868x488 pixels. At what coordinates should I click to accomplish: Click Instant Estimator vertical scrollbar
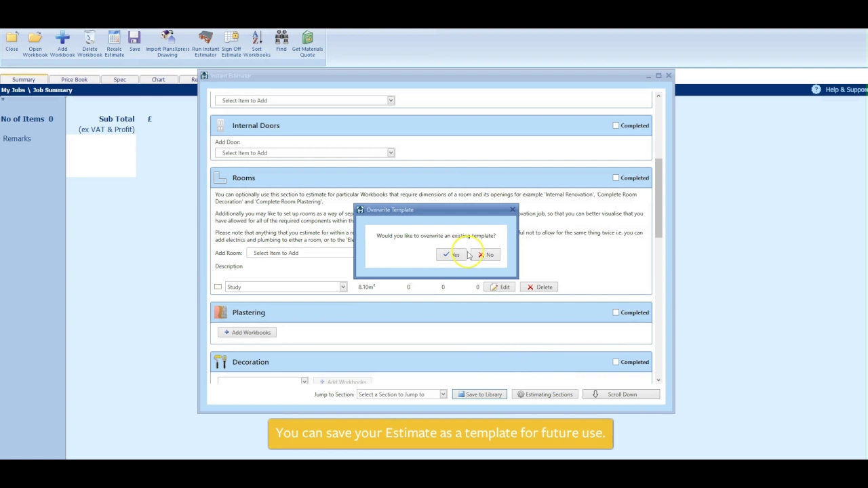pyautogui.click(x=658, y=199)
